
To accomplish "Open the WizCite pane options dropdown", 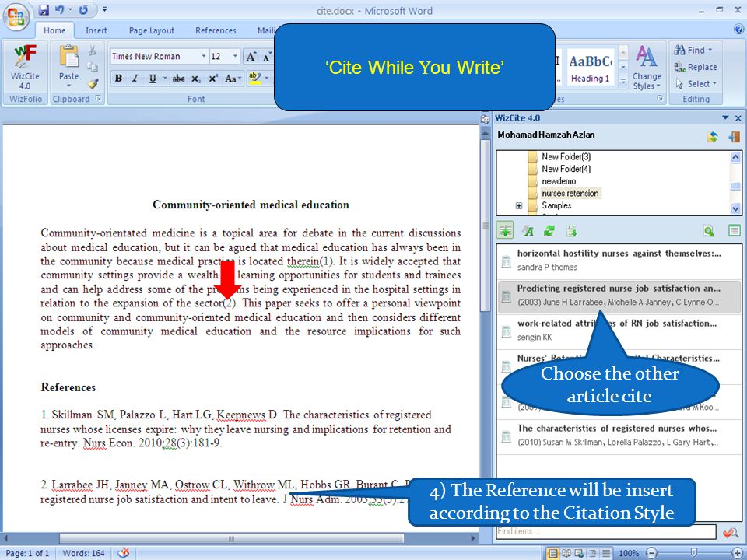I will click(725, 117).
